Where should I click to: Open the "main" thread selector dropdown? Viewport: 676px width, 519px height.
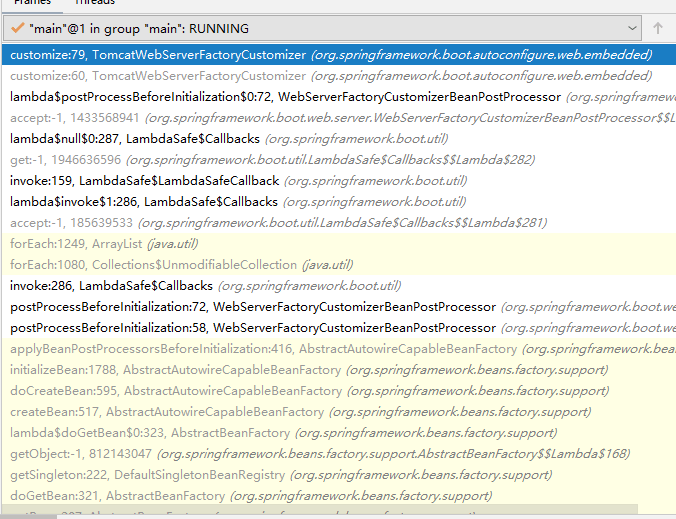[320, 28]
